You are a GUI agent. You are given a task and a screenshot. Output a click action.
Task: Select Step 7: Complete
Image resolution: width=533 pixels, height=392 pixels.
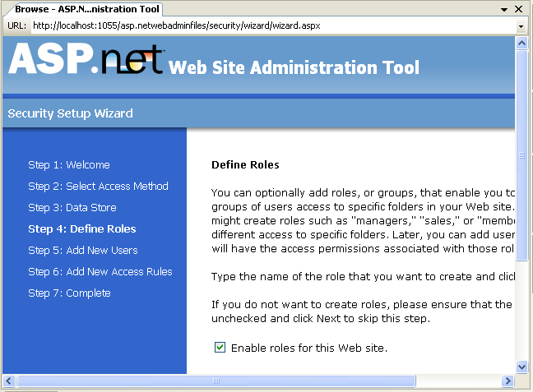69,293
